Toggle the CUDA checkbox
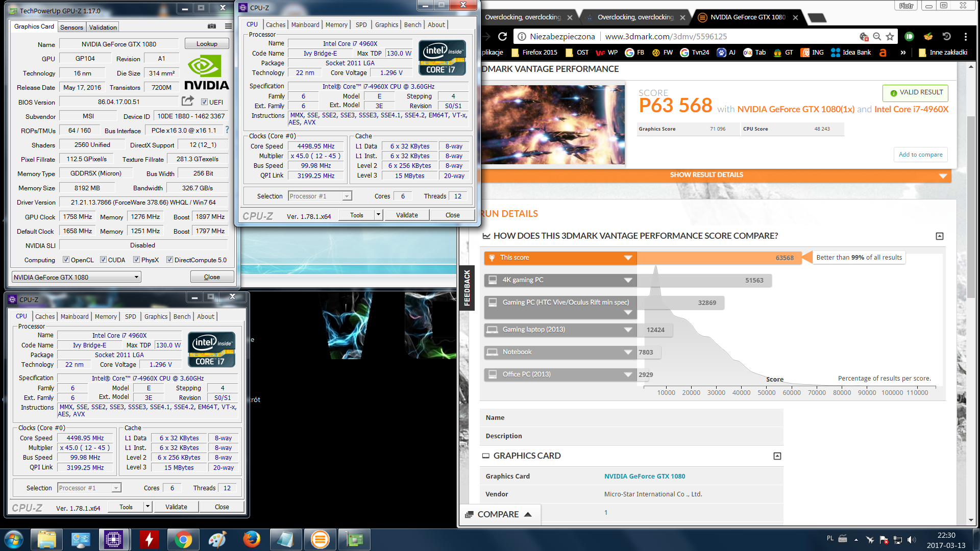Image resolution: width=980 pixels, height=551 pixels. pyautogui.click(x=103, y=260)
